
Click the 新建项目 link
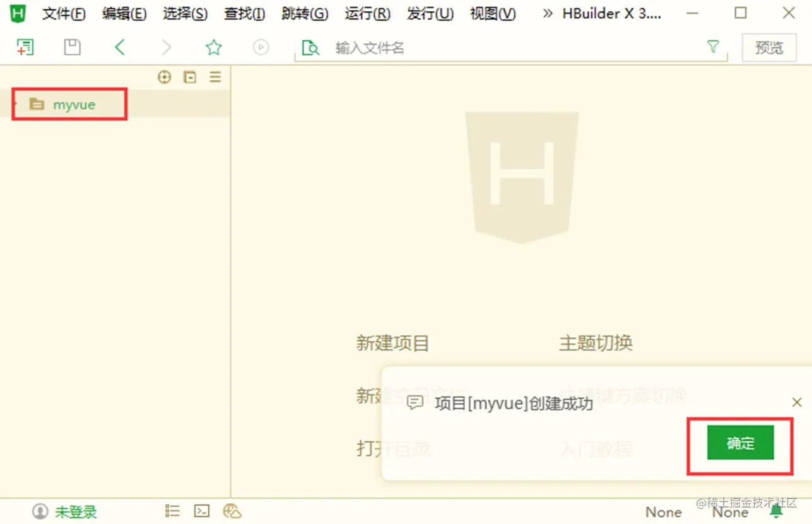(x=392, y=343)
